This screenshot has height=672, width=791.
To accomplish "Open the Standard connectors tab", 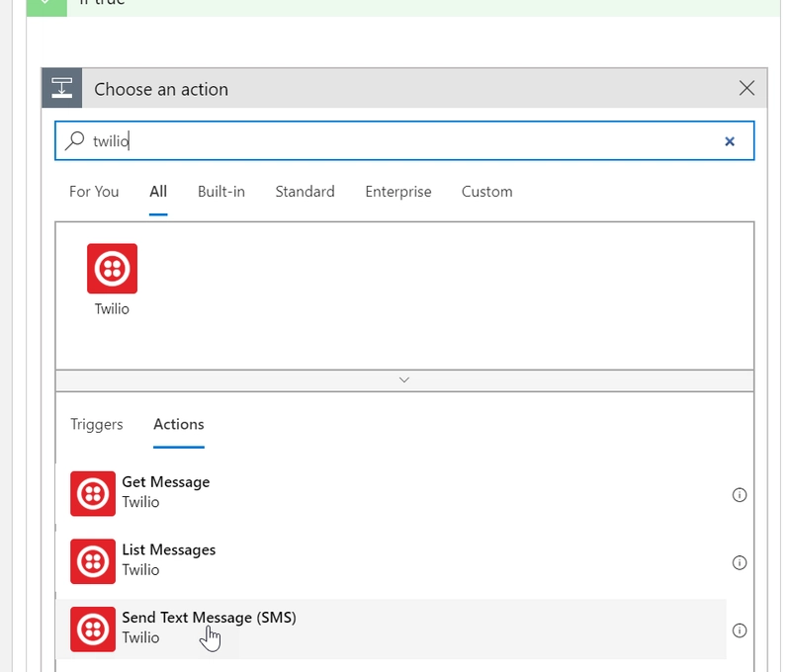I will tap(305, 192).
